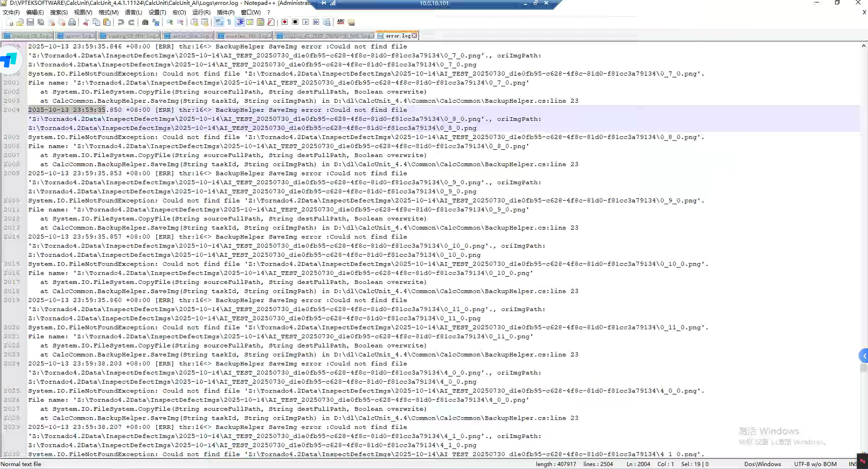Click the Paste clipboard icon
The height and width of the screenshot is (469, 868).
[x=107, y=22]
